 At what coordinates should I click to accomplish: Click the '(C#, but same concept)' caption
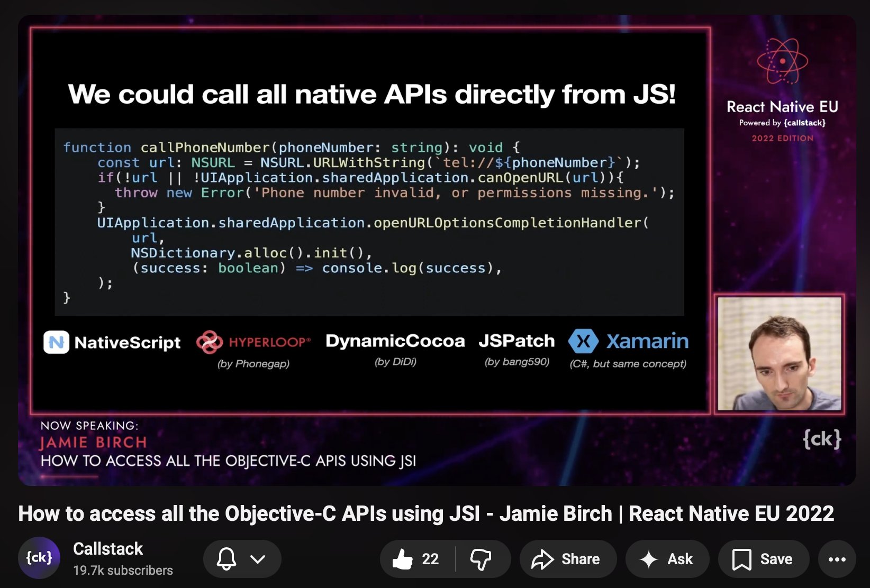coord(628,364)
